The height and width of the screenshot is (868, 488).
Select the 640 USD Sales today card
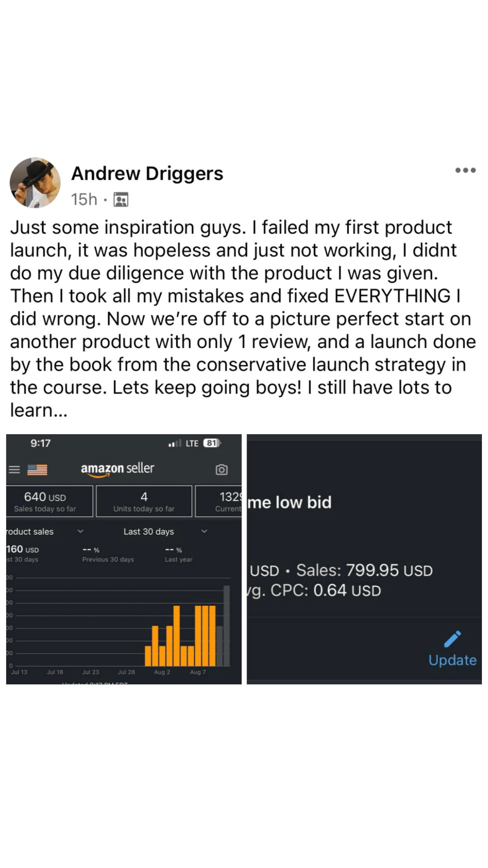click(49, 502)
